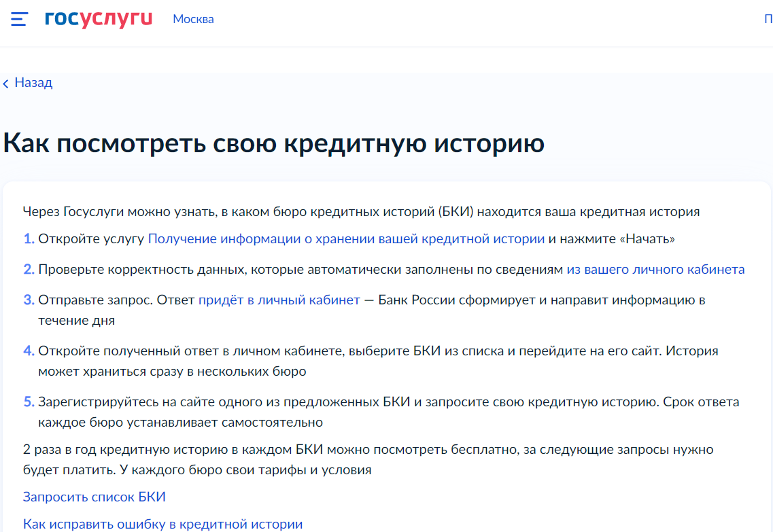Click the intro paragraph starting Через Госуслуги
Viewport: 773px width, 532px height.
[x=360, y=212]
